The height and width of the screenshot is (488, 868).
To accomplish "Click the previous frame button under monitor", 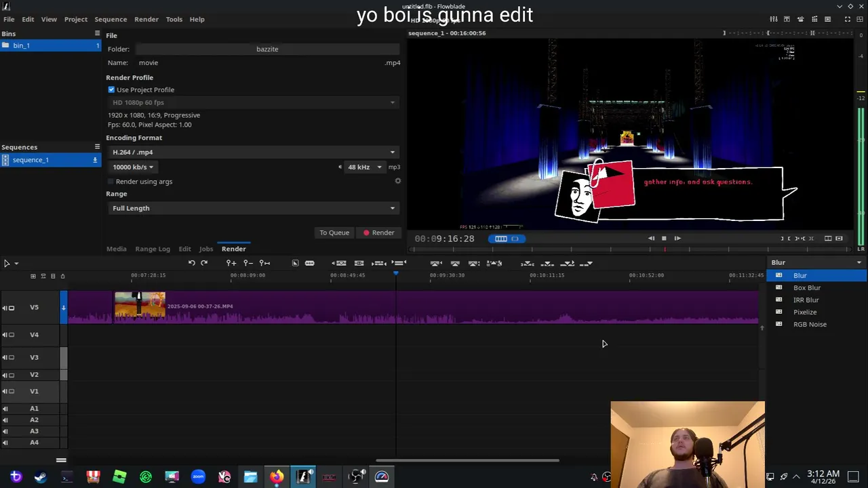I will [651, 239].
